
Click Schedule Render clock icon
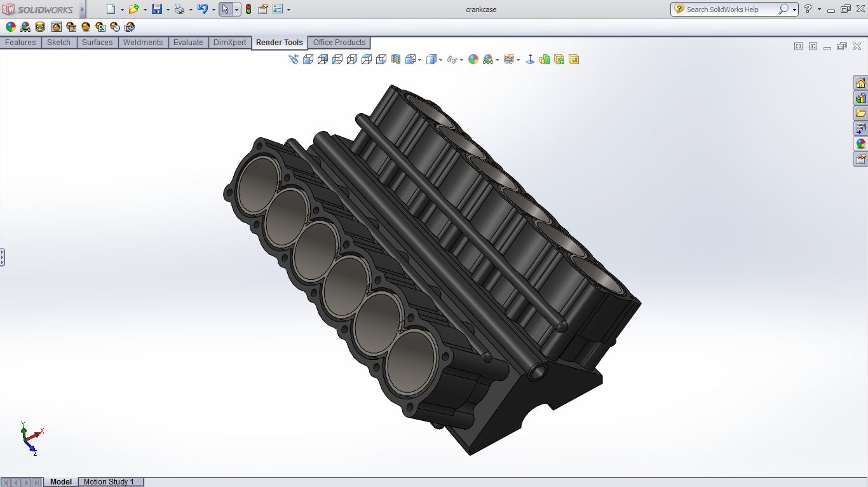pos(114,27)
